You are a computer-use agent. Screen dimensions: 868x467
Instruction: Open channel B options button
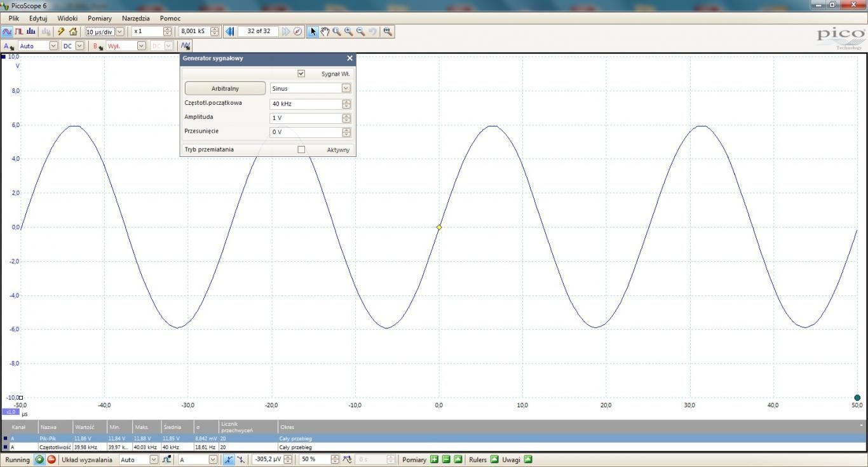pos(98,46)
